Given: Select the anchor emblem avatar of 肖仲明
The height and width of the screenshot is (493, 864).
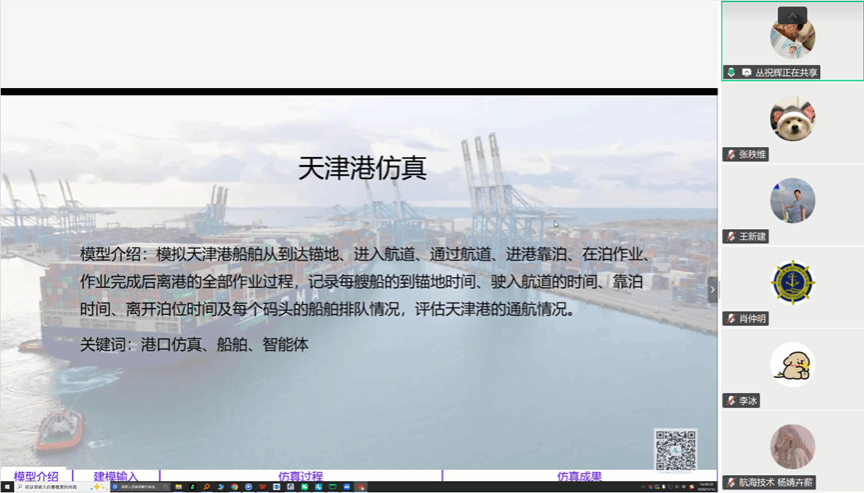Looking at the screenshot, I should click(x=792, y=283).
